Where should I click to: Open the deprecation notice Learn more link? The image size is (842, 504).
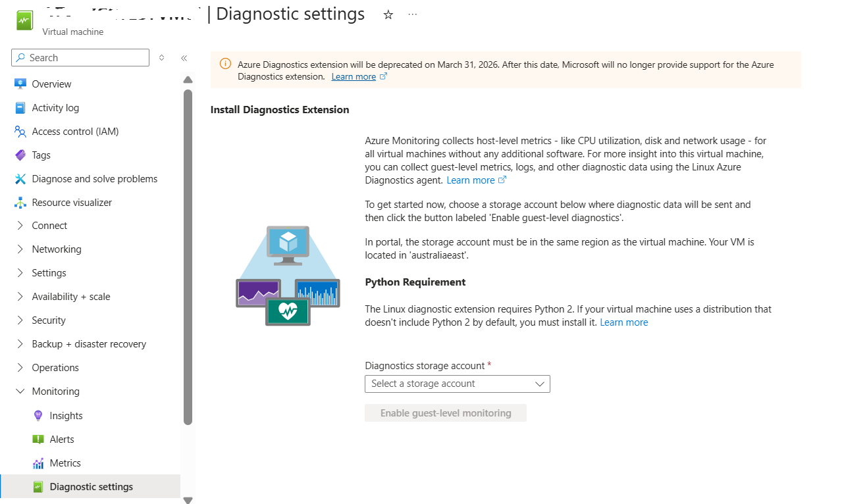point(353,76)
